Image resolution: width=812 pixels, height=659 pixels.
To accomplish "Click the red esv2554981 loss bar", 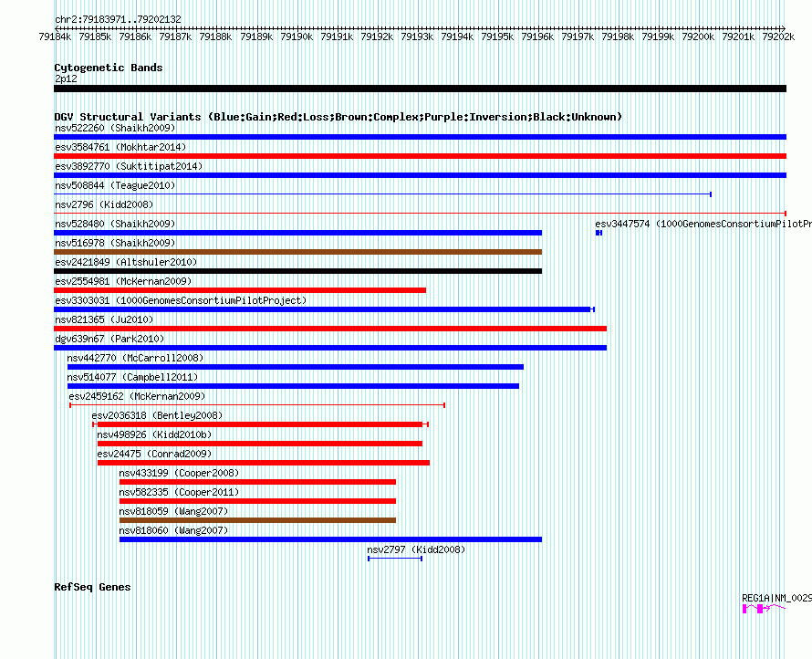I will (240, 290).
